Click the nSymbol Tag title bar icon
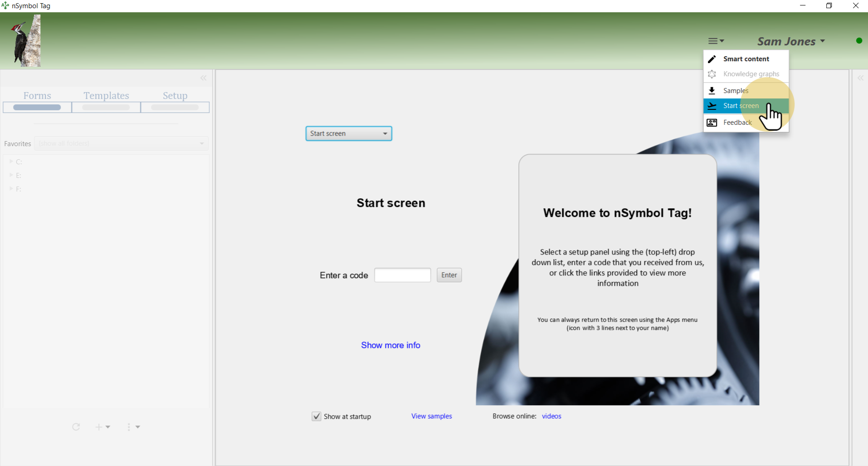The image size is (868, 466). [5, 5]
